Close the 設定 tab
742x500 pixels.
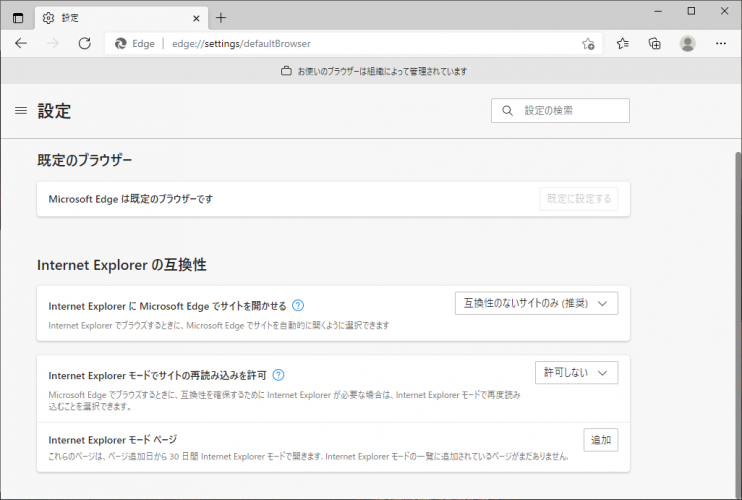click(196, 18)
